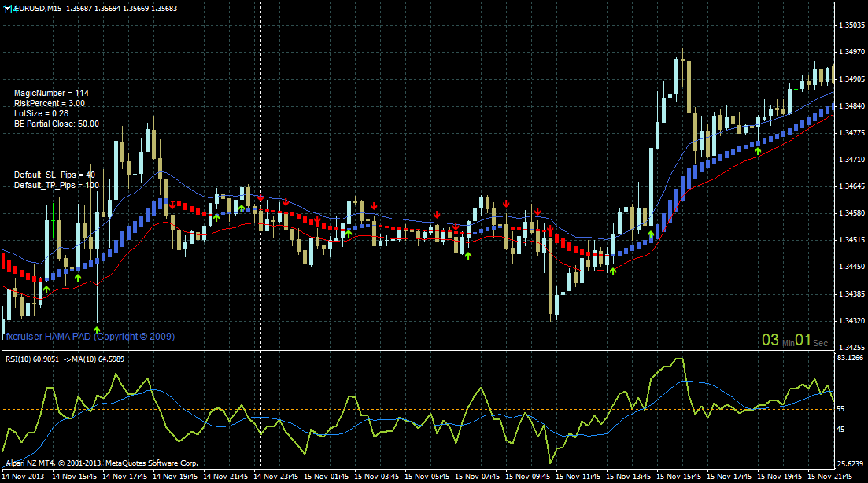This screenshot has width=868, height=483.
Task: Click the '15 Nov 21:45' time label
Action: (x=829, y=477)
